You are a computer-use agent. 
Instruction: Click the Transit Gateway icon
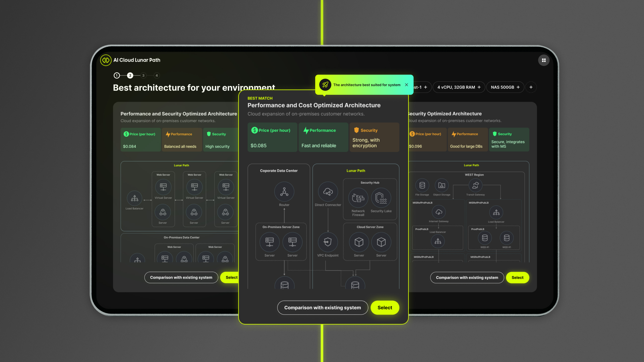point(475,186)
